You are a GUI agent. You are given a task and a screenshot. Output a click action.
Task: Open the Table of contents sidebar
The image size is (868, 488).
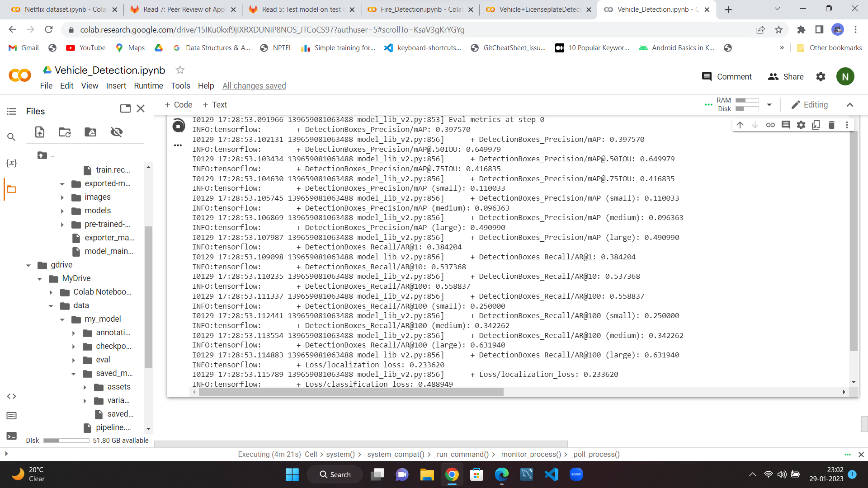(12, 111)
